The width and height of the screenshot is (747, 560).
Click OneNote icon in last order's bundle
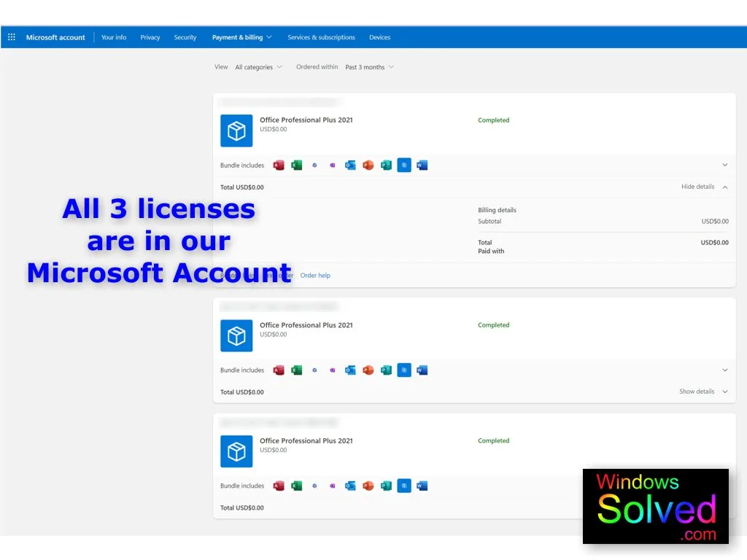pos(333,486)
